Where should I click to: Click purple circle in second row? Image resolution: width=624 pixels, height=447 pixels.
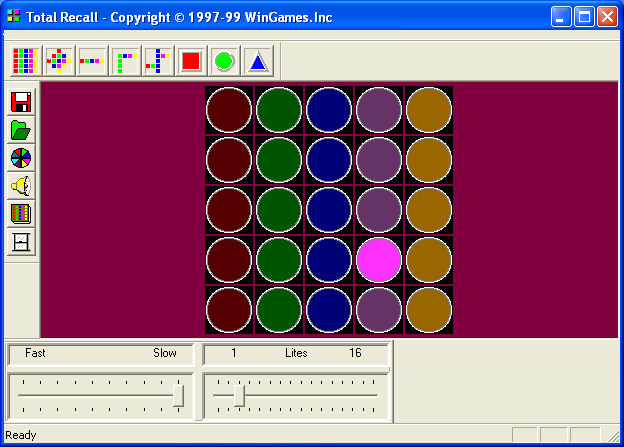[x=379, y=160]
